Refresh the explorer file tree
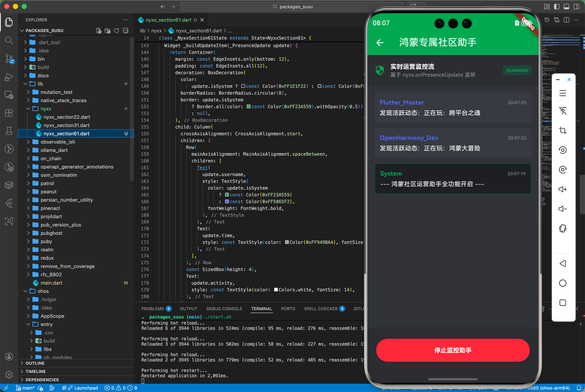Screen dimensions: 585x392 [117, 31]
